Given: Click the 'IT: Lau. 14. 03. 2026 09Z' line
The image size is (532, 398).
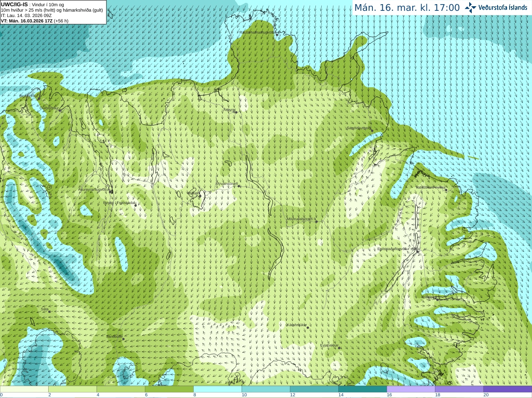Looking at the screenshot, I should [26, 15].
